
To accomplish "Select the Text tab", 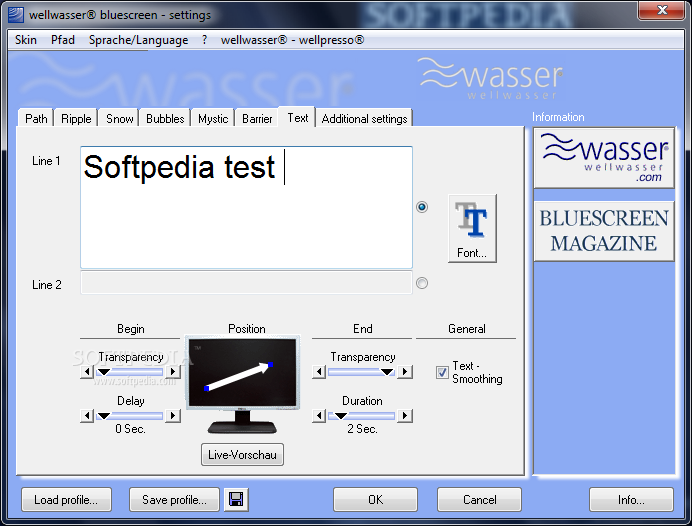I will pyautogui.click(x=297, y=117).
